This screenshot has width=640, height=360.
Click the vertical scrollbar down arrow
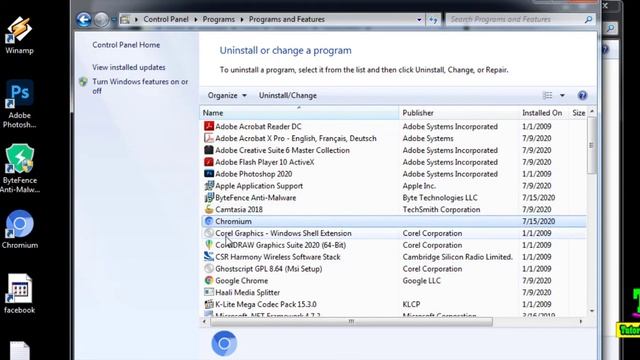[x=591, y=311]
